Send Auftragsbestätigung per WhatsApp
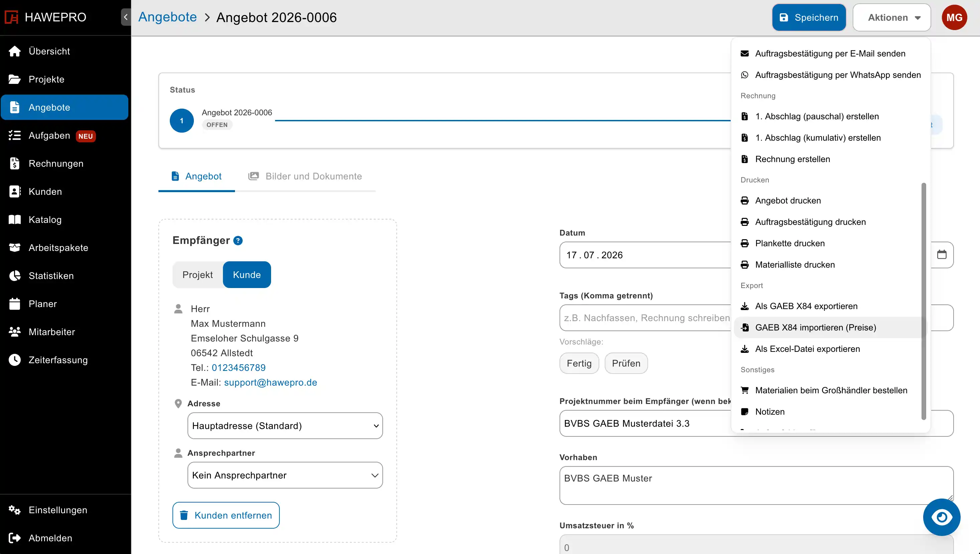The width and height of the screenshot is (980, 554). point(831,75)
